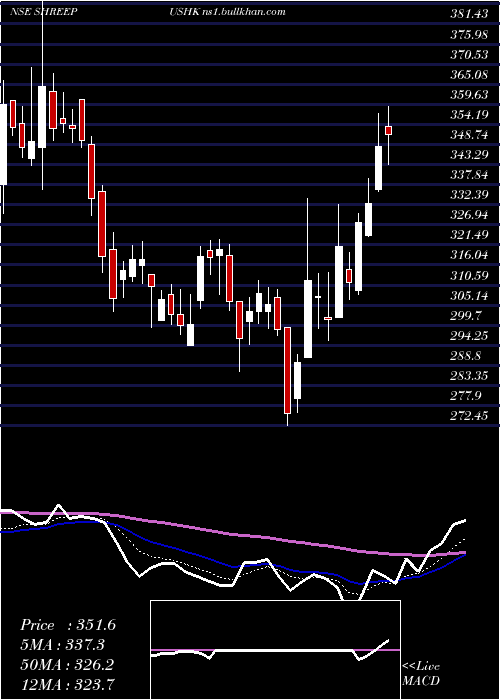Click the 381.43 price axis label
The image size is (500, 700).
pyautogui.click(x=469, y=14)
